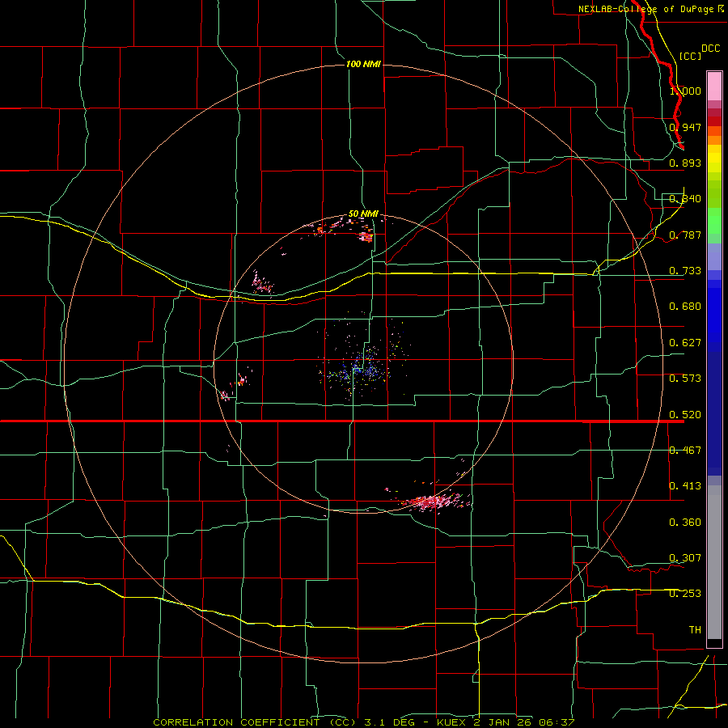Click the 0.307 scale value
This screenshot has height=728, width=728.
pos(685,557)
